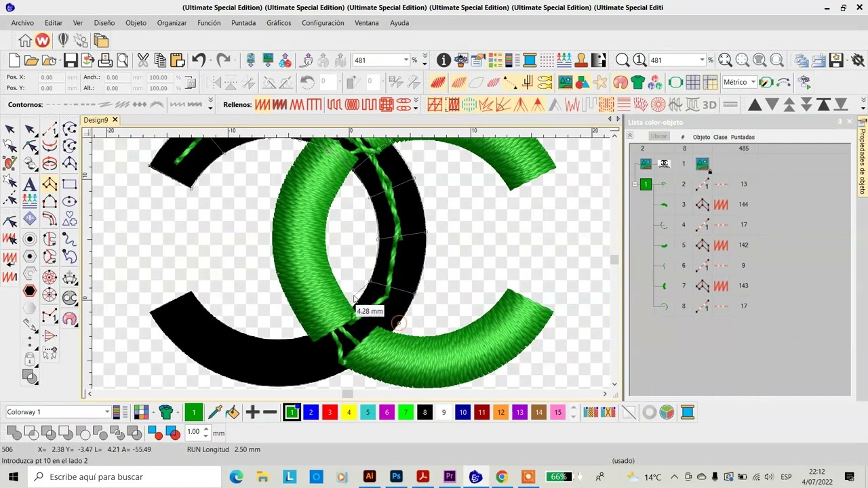Toggle the lock proportions icon
The height and width of the screenshot is (488, 868).
pyautogui.click(x=191, y=83)
